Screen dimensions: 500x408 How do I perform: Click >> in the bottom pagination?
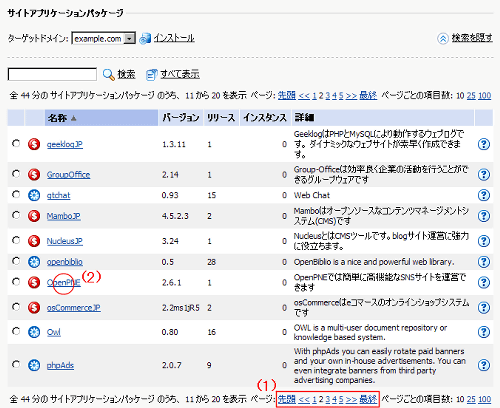(351, 399)
